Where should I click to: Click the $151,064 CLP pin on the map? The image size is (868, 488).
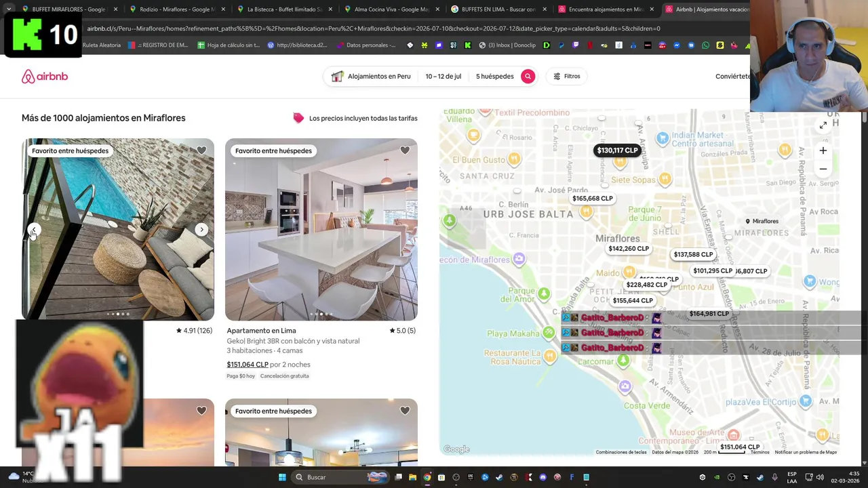point(740,447)
